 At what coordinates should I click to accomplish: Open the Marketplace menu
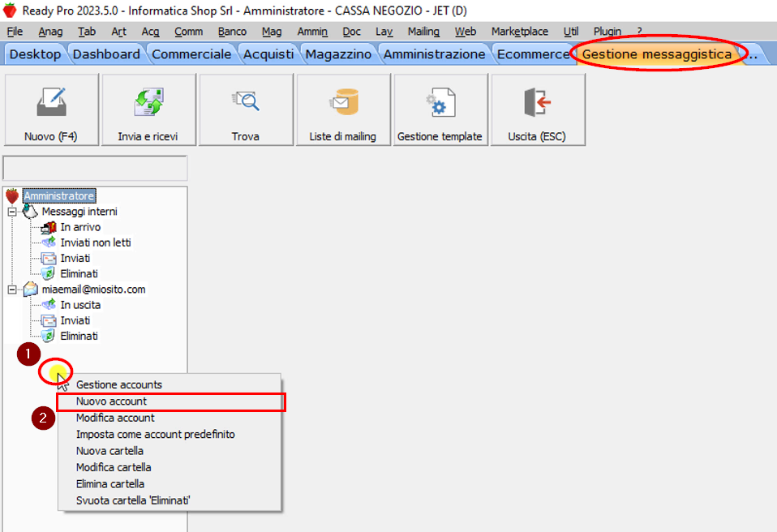520,32
